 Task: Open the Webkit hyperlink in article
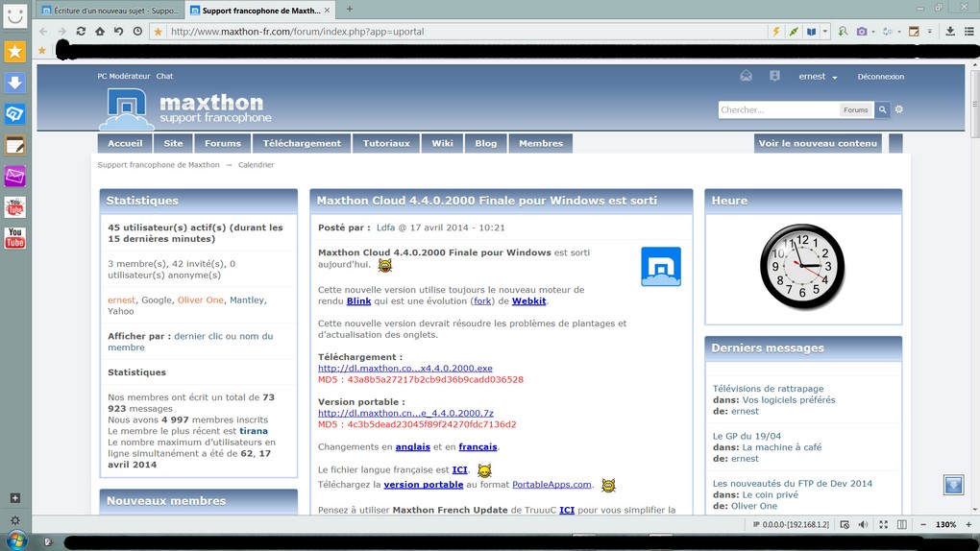pyautogui.click(x=528, y=301)
